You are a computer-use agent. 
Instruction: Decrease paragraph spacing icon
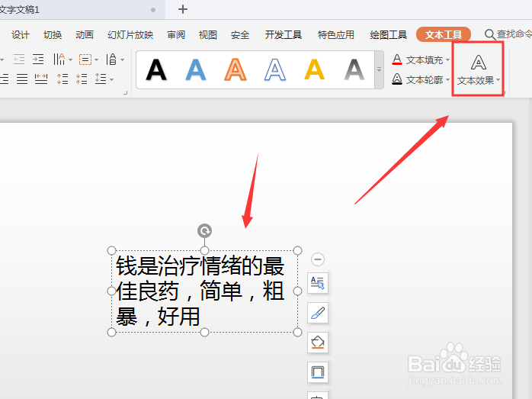(82, 79)
